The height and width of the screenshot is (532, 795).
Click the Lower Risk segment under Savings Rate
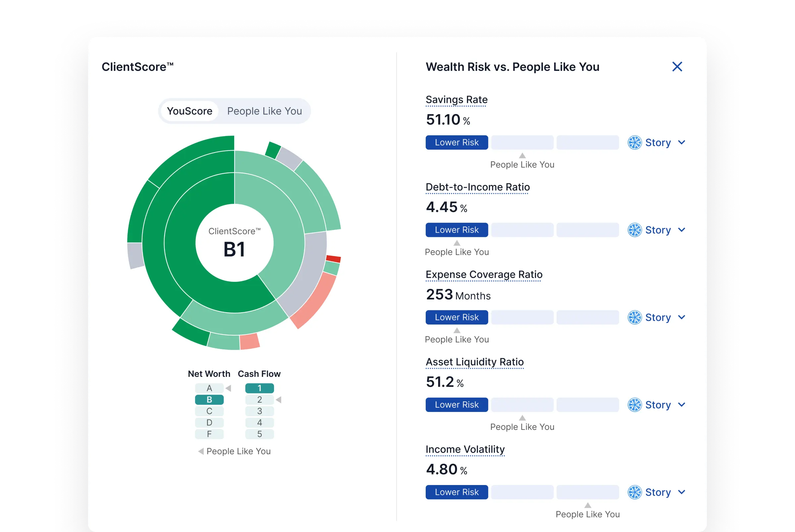pyautogui.click(x=457, y=143)
